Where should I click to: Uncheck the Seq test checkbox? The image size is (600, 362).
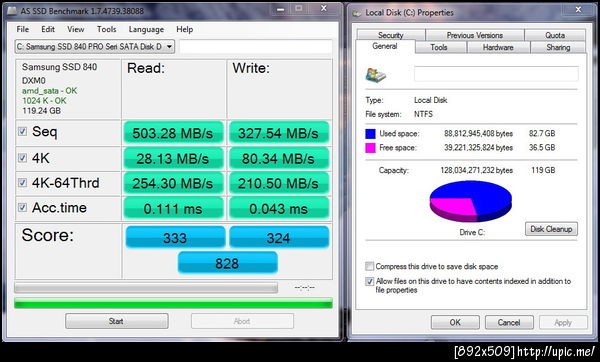coord(23,131)
